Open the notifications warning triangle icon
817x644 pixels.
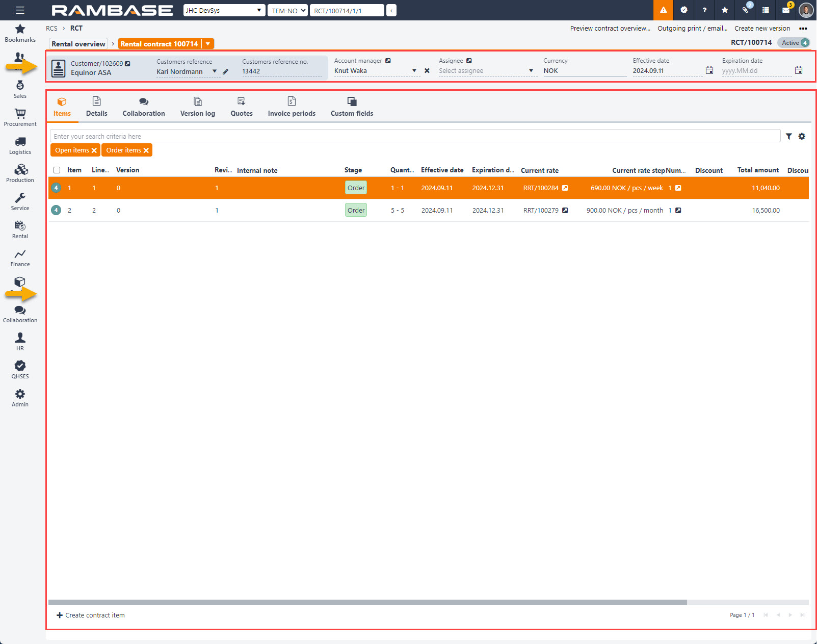click(x=663, y=10)
